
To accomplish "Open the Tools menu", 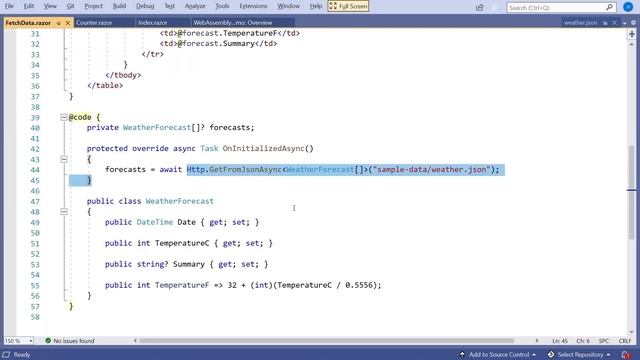I will click(222, 6).
